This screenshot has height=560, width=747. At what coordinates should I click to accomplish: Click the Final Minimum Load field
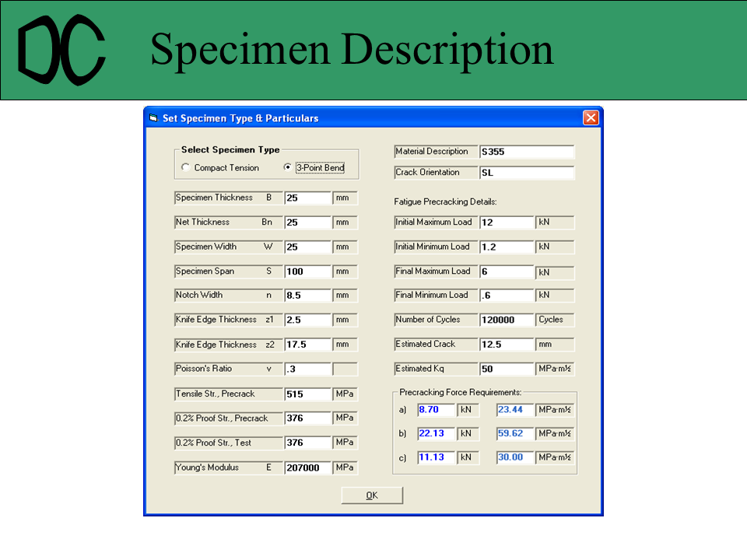click(x=506, y=296)
